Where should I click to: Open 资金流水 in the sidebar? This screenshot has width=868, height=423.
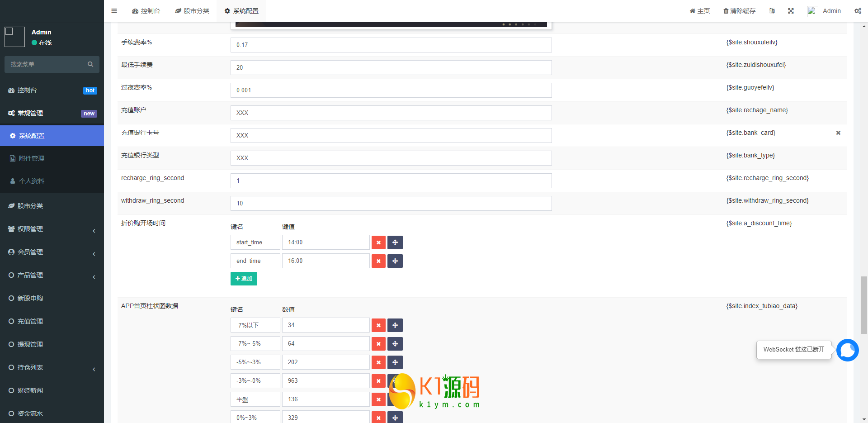[52, 413]
